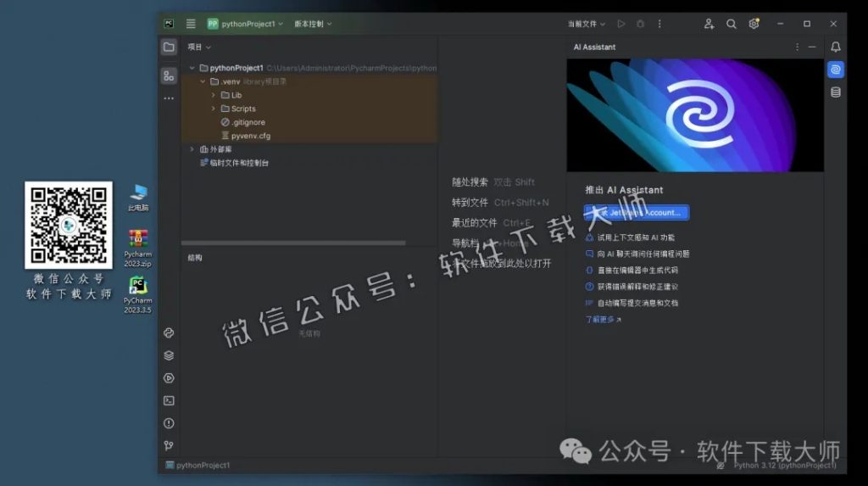Open the Services tool window
The image size is (868, 486).
tap(169, 378)
